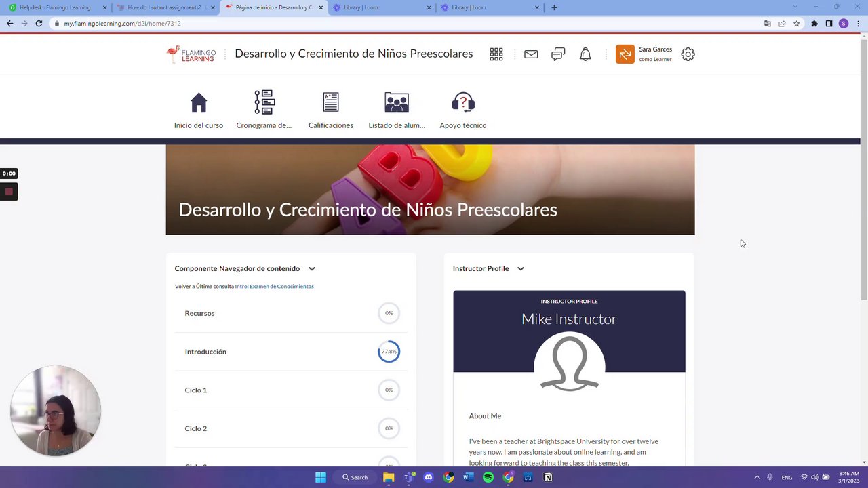Viewport: 868px width, 488px height.
Task: Open the new tab plus button
Action: (554, 7)
